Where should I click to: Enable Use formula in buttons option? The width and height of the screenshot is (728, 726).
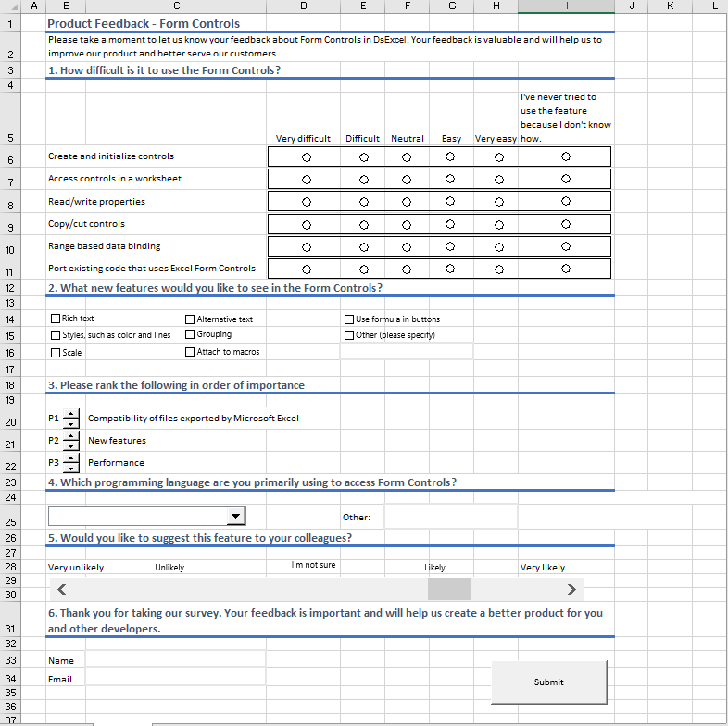(x=349, y=319)
